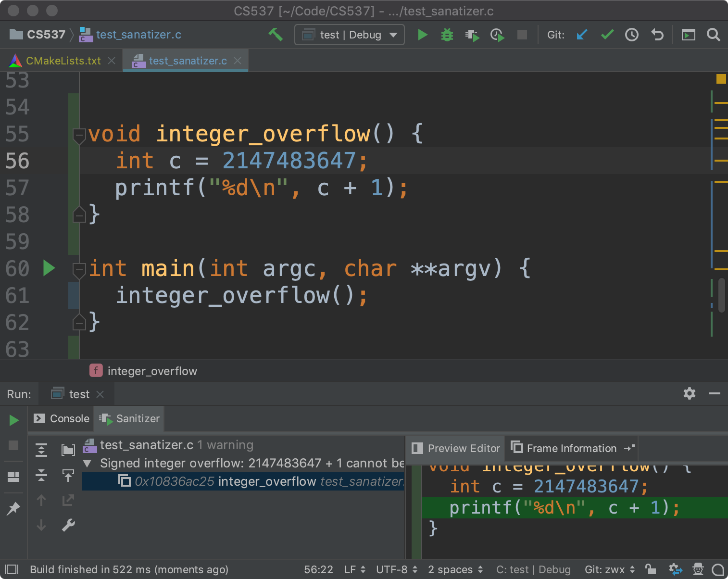Open the Console tab in the Run panel
This screenshot has height=579, width=728.
pos(62,418)
